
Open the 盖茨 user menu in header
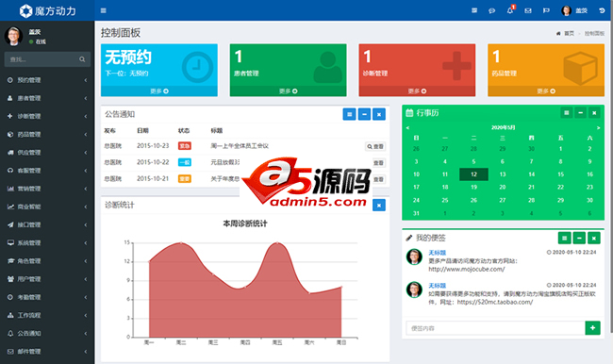click(574, 10)
